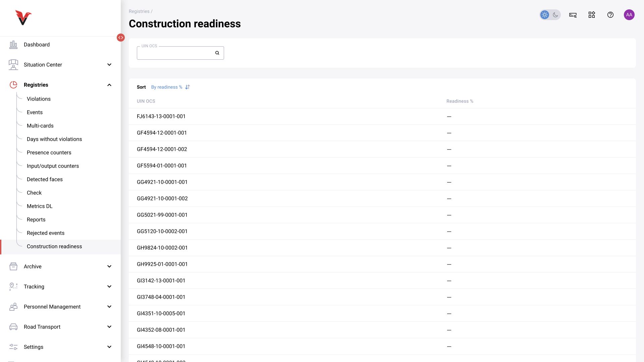Click the Situation Center icon

(13, 65)
